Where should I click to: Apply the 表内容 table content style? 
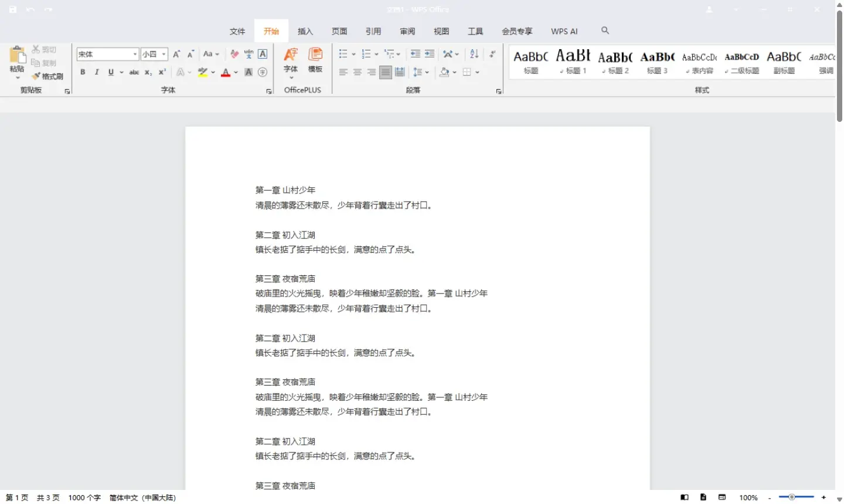[x=700, y=61]
